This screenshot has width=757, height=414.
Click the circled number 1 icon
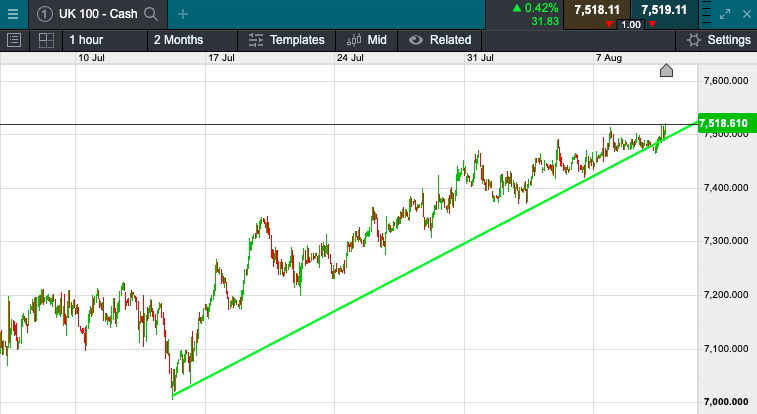point(44,14)
